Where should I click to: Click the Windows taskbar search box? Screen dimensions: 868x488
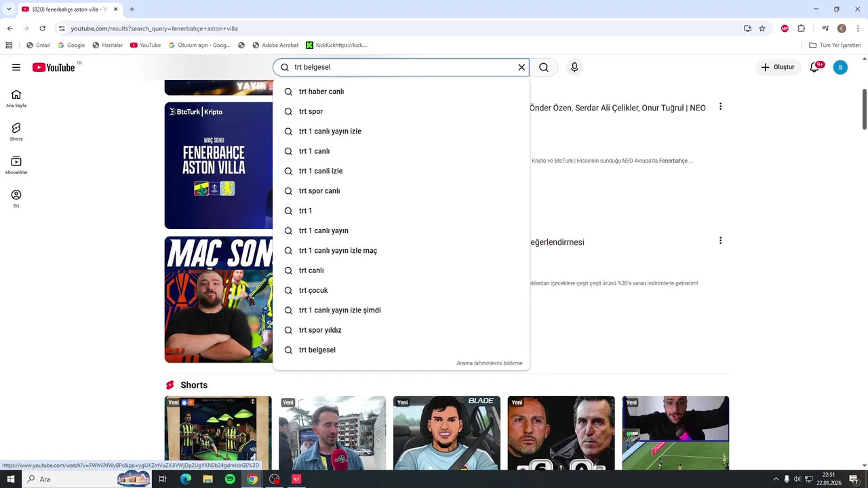[x=85, y=479]
